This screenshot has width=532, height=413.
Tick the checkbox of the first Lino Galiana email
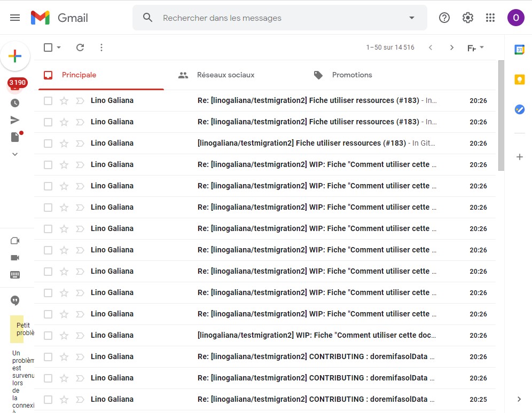48,101
